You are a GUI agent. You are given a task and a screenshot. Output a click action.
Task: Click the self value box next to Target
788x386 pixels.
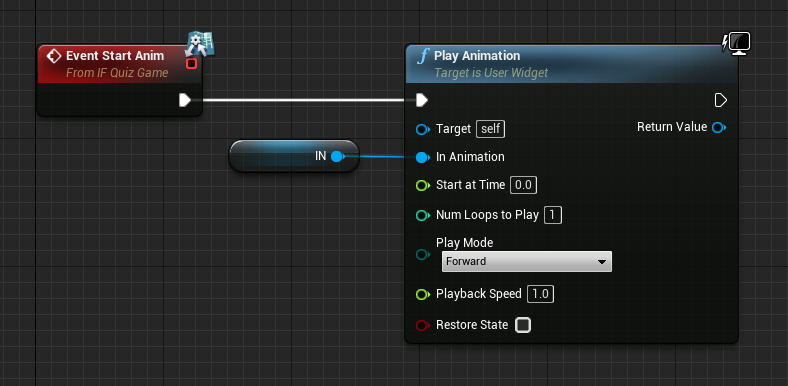490,129
